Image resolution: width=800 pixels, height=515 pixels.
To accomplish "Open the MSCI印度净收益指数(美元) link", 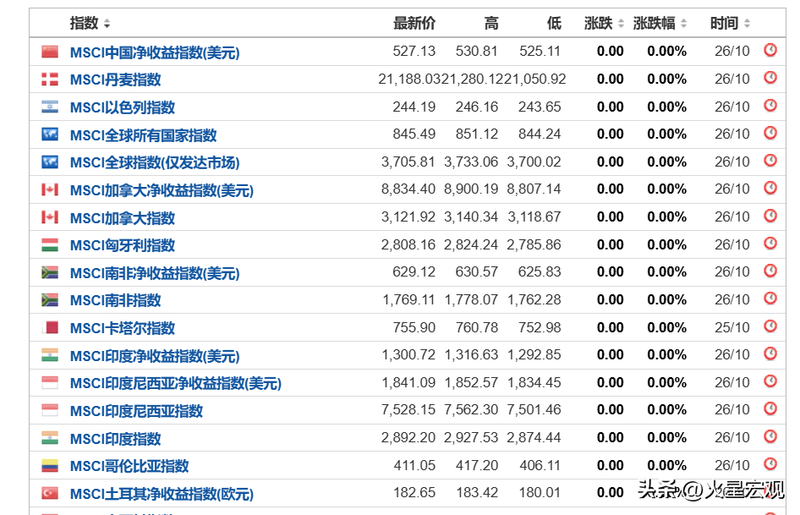I will tap(155, 356).
